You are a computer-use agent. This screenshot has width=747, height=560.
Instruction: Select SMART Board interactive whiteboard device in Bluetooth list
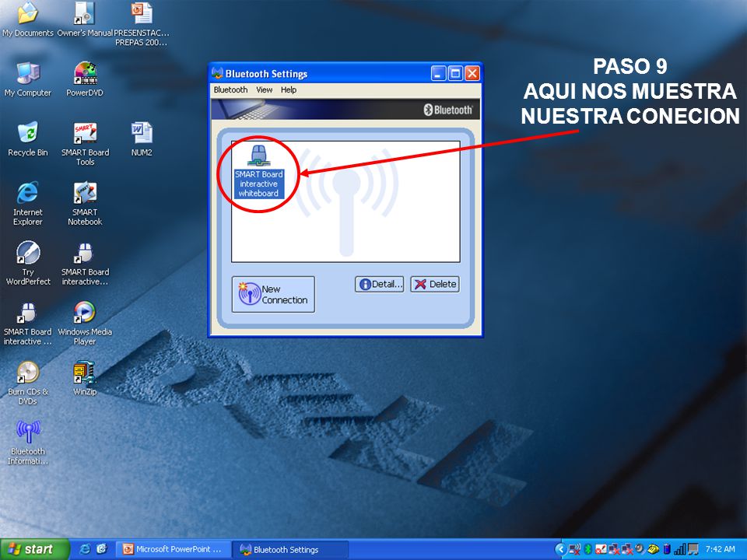point(258,171)
